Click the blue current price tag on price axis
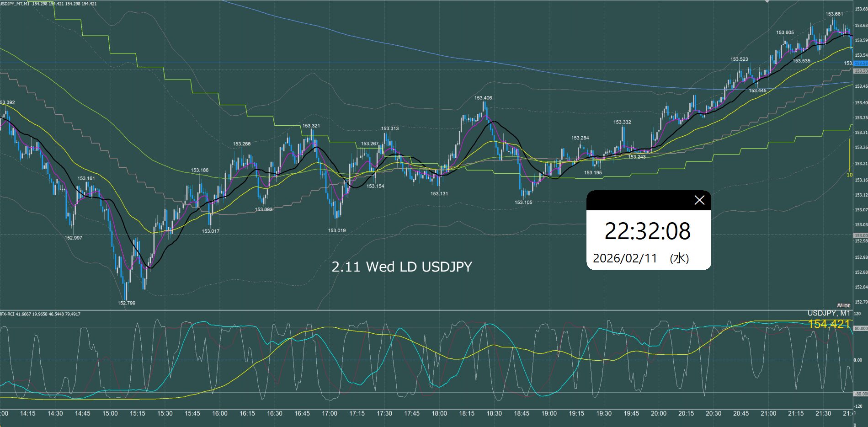The height and width of the screenshot is (427, 868). tap(860, 63)
